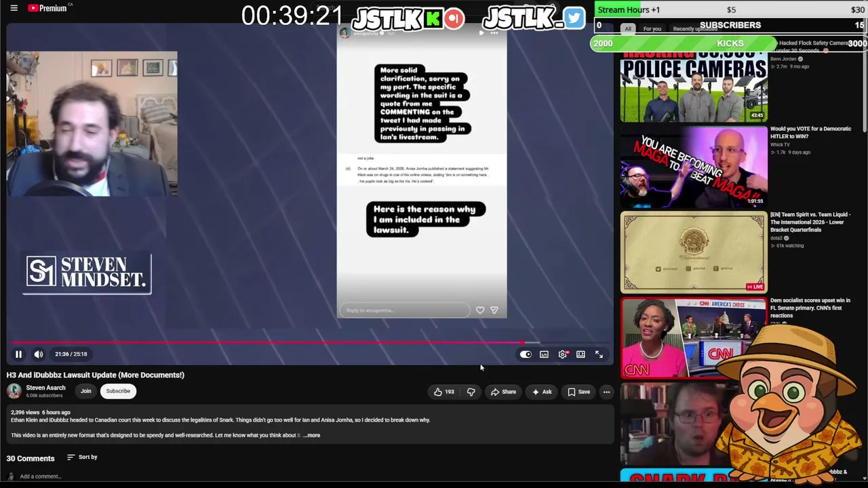Viewport: 868px width, 488px height.
Task: Subscribe to Steven Asarch
Action: pyautogui.click(x=118, y=391)
